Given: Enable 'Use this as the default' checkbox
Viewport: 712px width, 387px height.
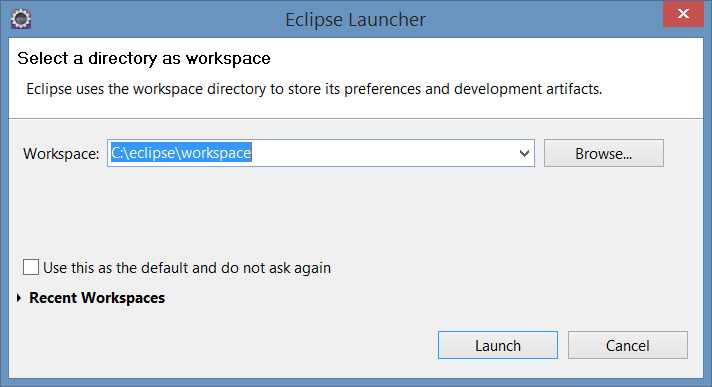Looking at the screenshot, I should [x=31, y=267].
